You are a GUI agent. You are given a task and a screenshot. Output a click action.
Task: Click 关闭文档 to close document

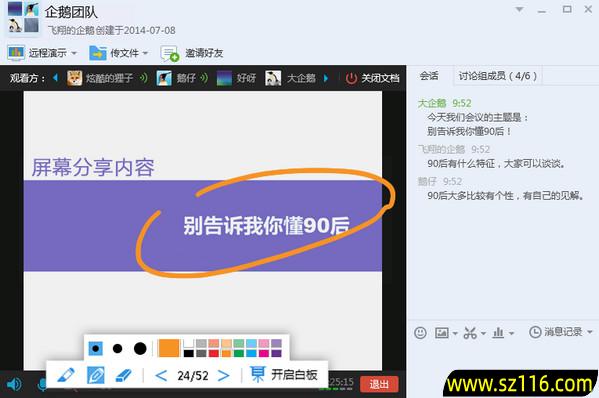(380, 78)
